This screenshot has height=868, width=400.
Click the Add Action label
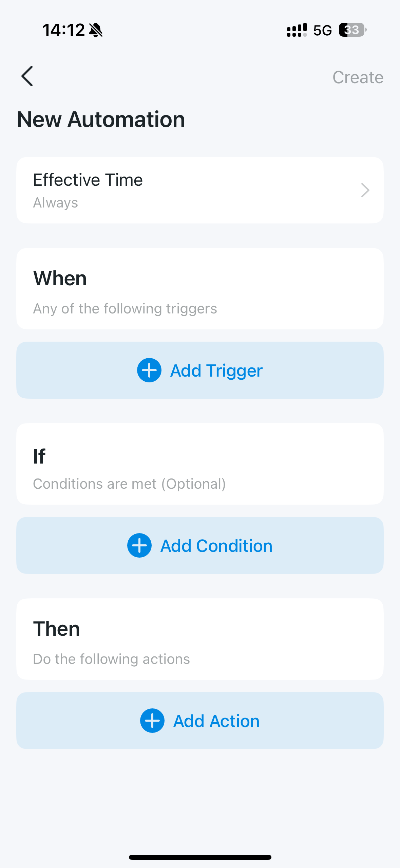(216, 721)
